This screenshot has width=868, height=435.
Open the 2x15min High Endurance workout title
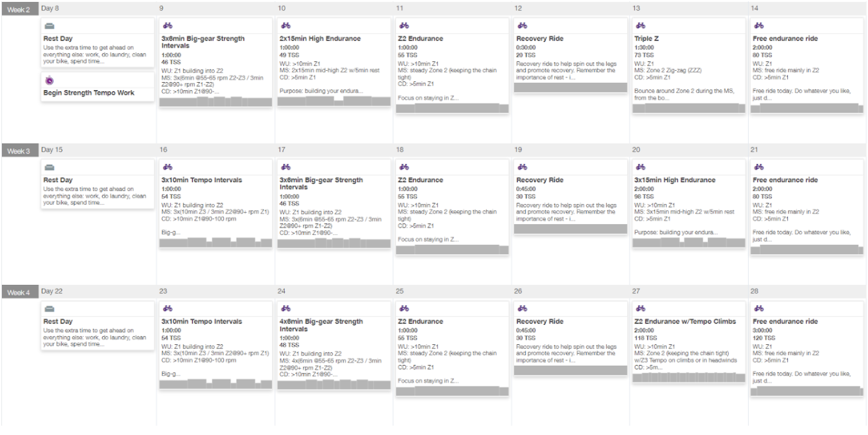click(x=320, y=39)
